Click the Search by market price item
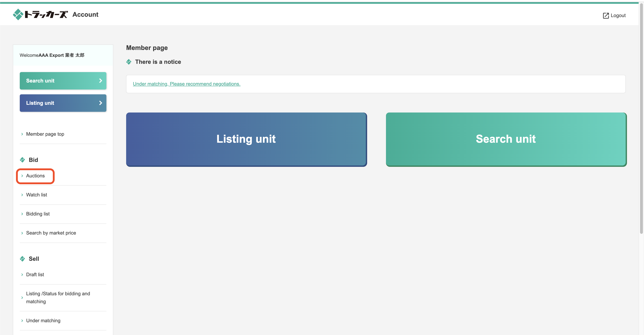The width and height of the screenshot is (644, 335). click(51, 233)
